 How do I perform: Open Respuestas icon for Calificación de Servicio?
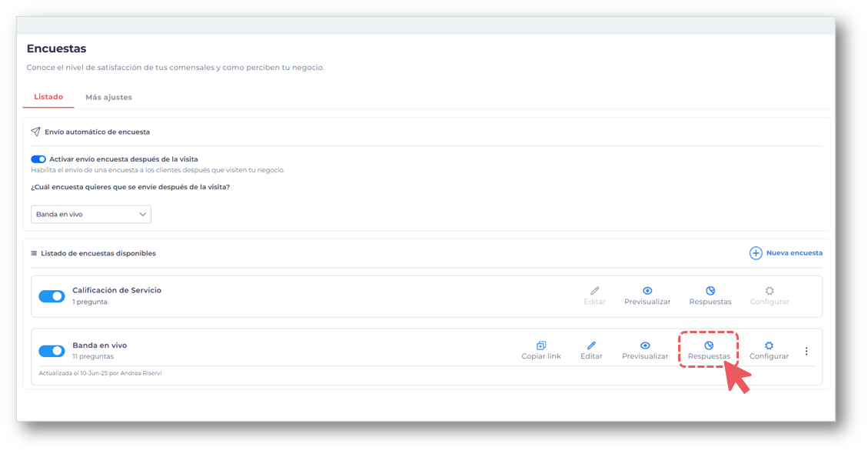710,291
